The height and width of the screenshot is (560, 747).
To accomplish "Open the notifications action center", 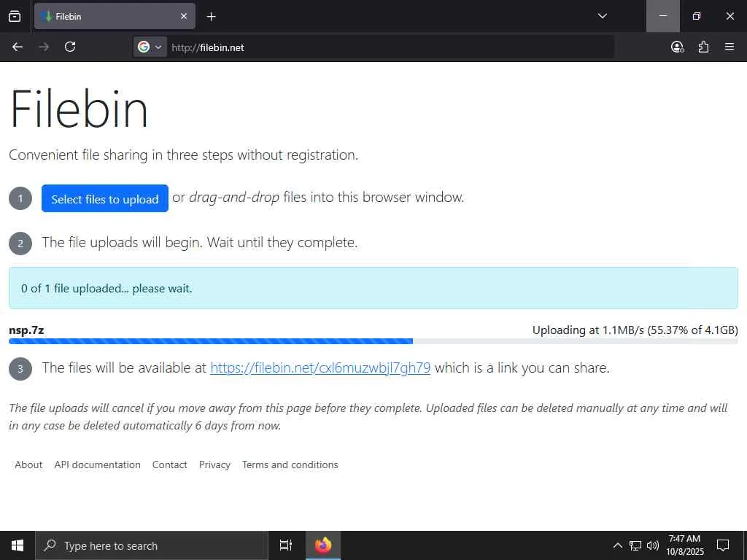I will (x=723, y=545).
